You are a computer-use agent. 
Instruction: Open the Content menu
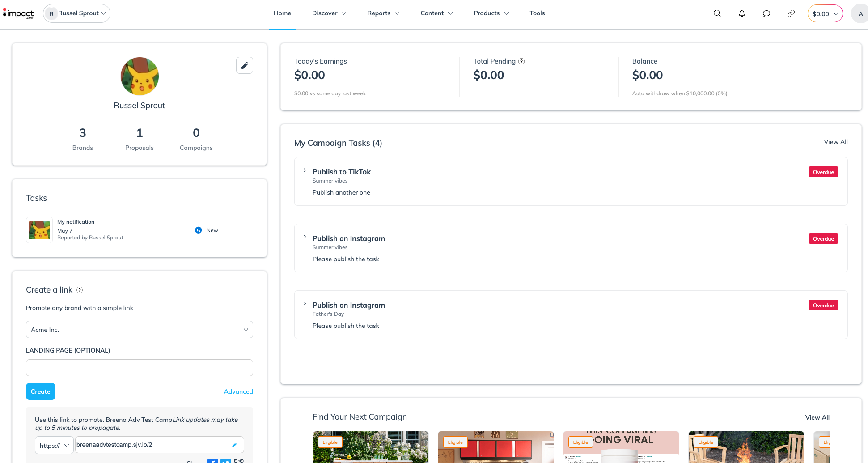[436, 13]
